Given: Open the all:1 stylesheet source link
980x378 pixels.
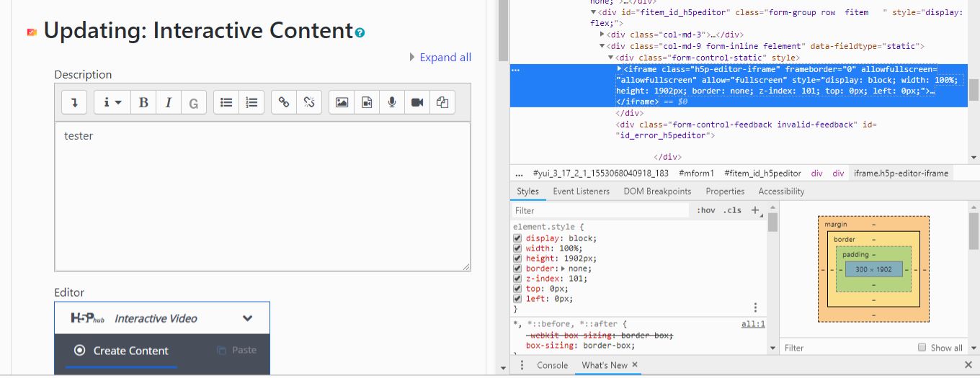Looking at the screenshot, I should (753, 325).
